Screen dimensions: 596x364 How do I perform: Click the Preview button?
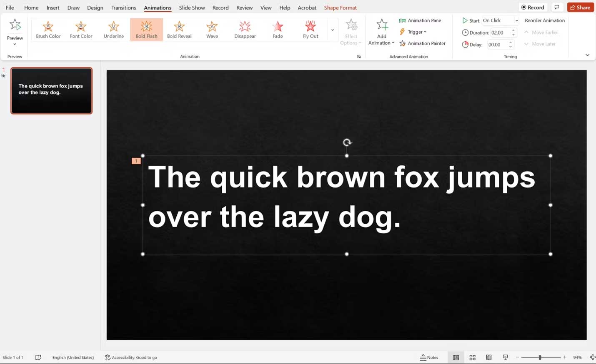coord(15,28)
